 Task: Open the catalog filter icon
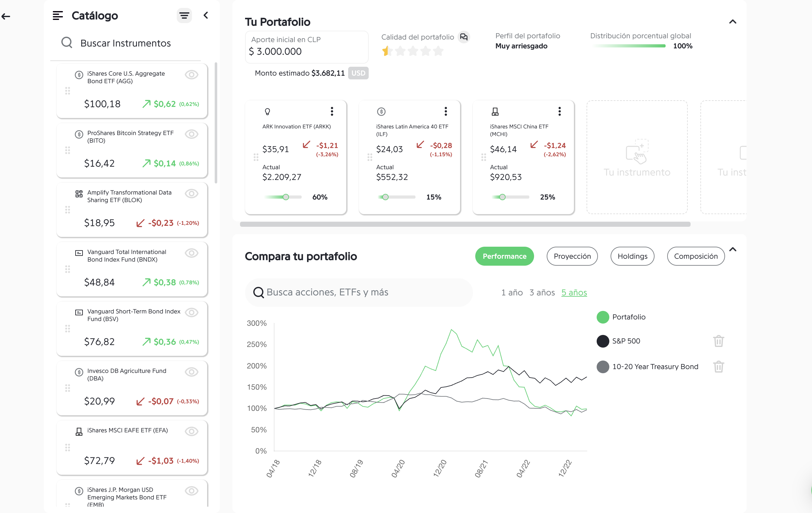pos(184,15)
